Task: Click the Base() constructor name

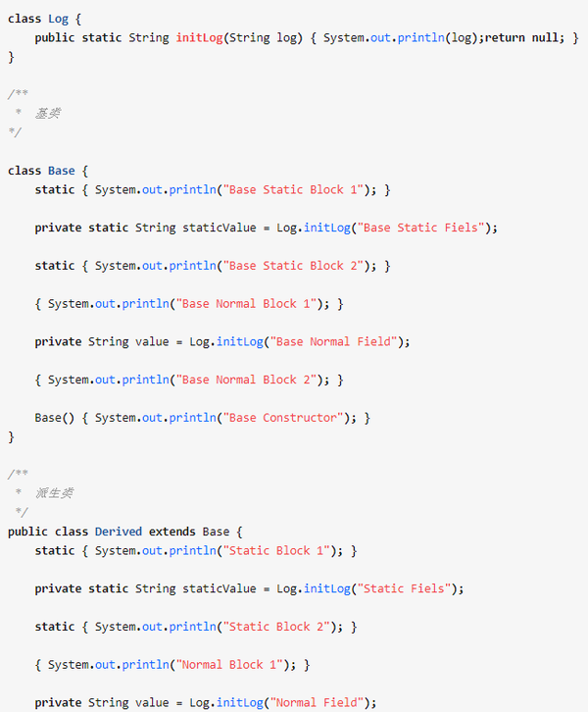Action: pos(51,418)
